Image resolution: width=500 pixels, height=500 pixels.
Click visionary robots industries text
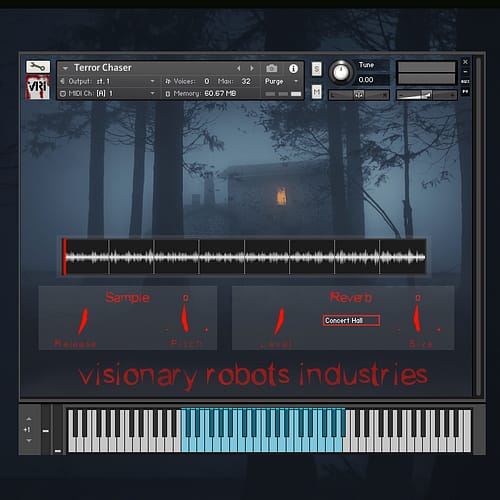[253, 376]
